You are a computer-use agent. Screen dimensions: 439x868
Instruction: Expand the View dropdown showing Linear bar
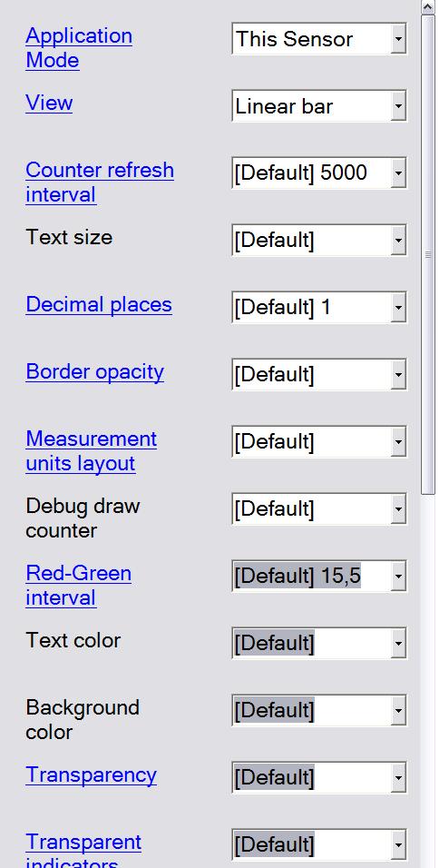(x=319, y=105)
